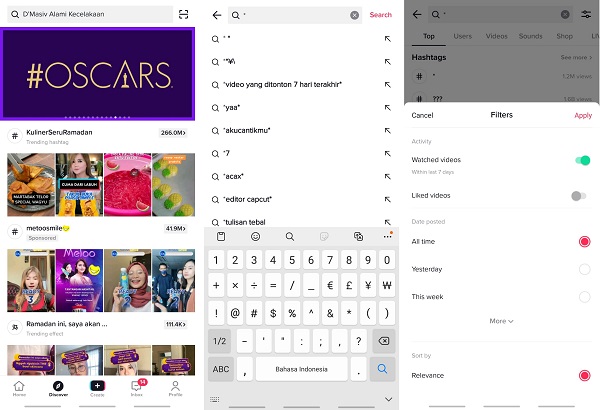Tap See more for Hashtags
The width and height of the screenshot is (600, 410).
pyautogui.click(x=576, y=57)
